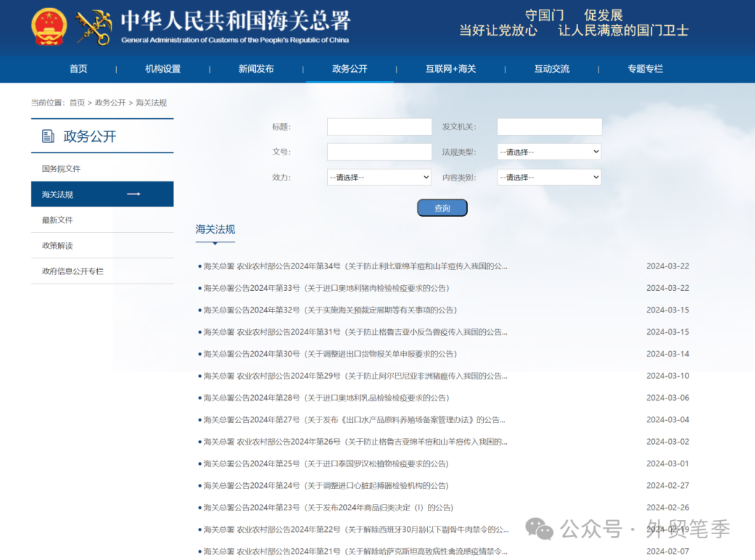Image resolution: width=755 pixels, height=560 pixels.
Task: Click the 中华人民共和国海关总署 site title
Action: pos(236,21)
